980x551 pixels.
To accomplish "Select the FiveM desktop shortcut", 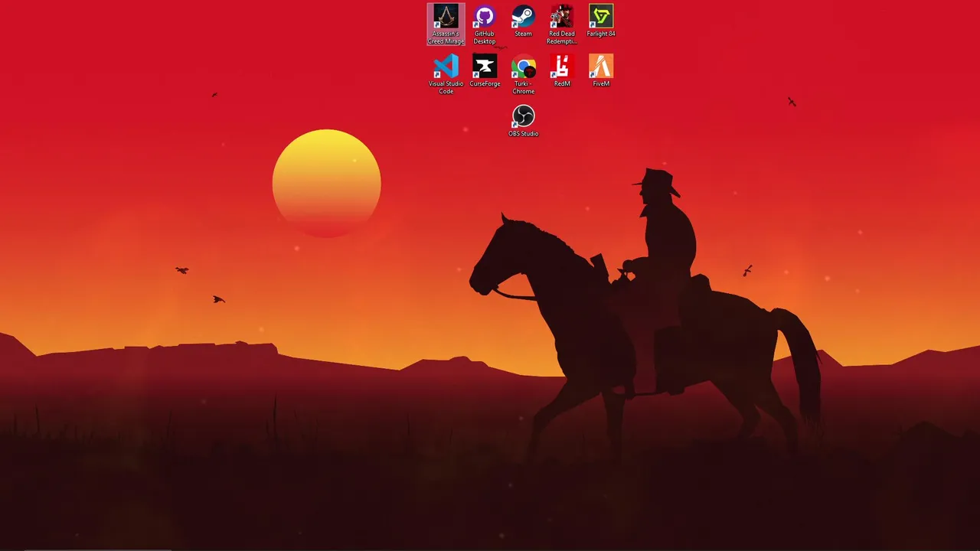I will click(601, 70).
